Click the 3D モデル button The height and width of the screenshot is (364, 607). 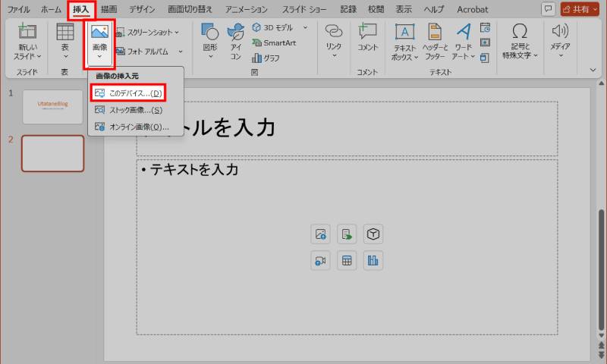pyautogui.click(x=273, y=27)
